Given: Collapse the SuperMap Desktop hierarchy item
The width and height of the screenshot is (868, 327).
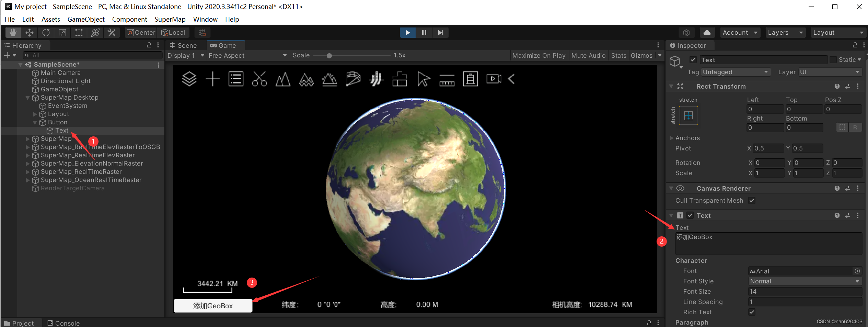Looking at the screenshot, I should [x=28, y=98].
